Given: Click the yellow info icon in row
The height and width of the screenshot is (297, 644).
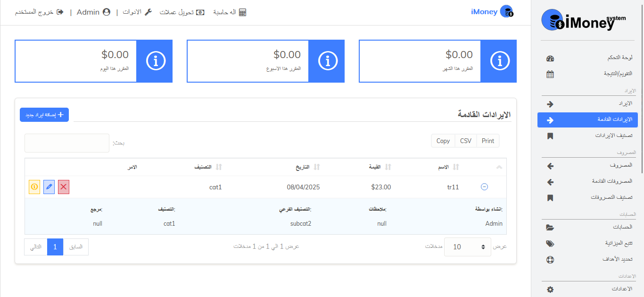Looking at the screenshot, I should click(34, 187).
